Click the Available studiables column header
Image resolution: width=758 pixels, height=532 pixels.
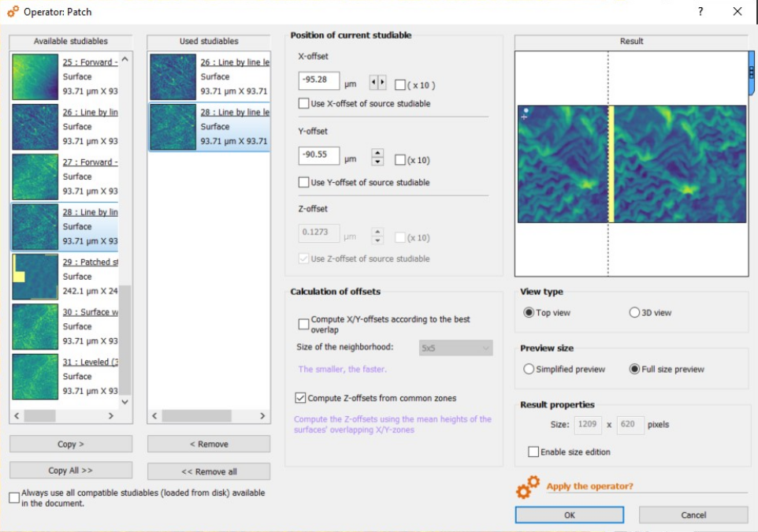(x=71, y=42)
